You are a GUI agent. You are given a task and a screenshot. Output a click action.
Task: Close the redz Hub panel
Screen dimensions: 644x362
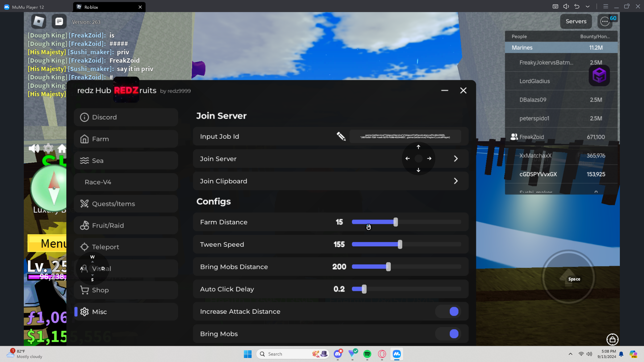[463, 90]
